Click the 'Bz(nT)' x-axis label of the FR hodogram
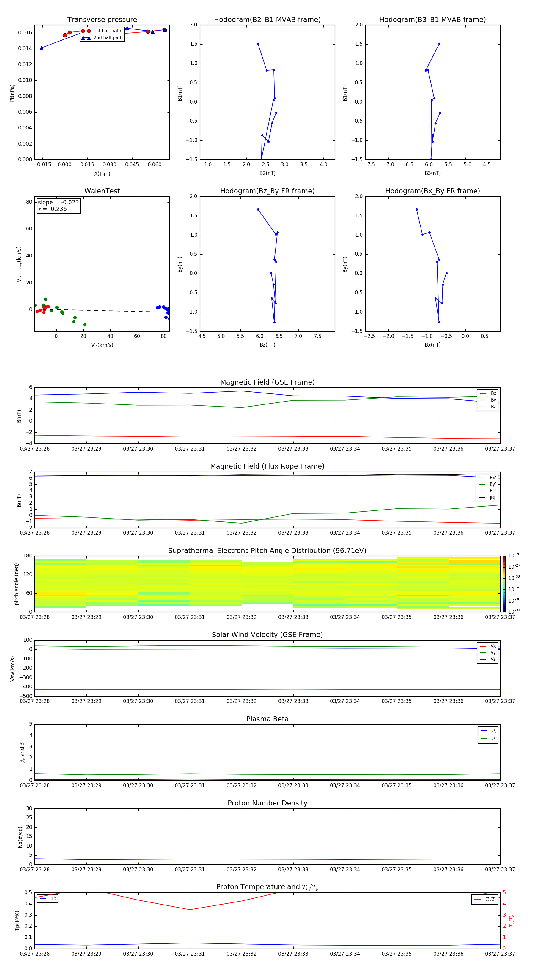This screenshot has width=535, height=980. click(x=267, y=345)
